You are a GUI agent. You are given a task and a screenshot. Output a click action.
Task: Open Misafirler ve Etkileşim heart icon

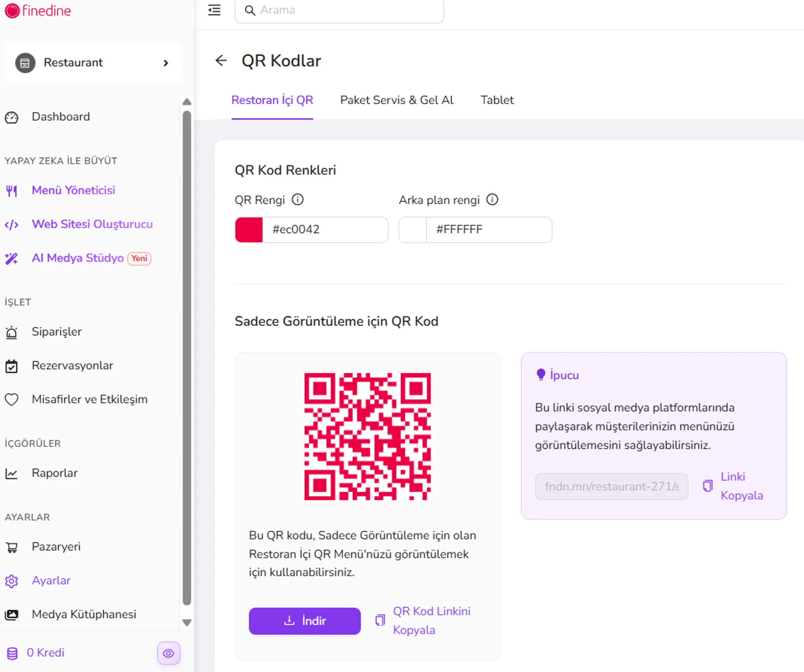(x=12, y=400)
